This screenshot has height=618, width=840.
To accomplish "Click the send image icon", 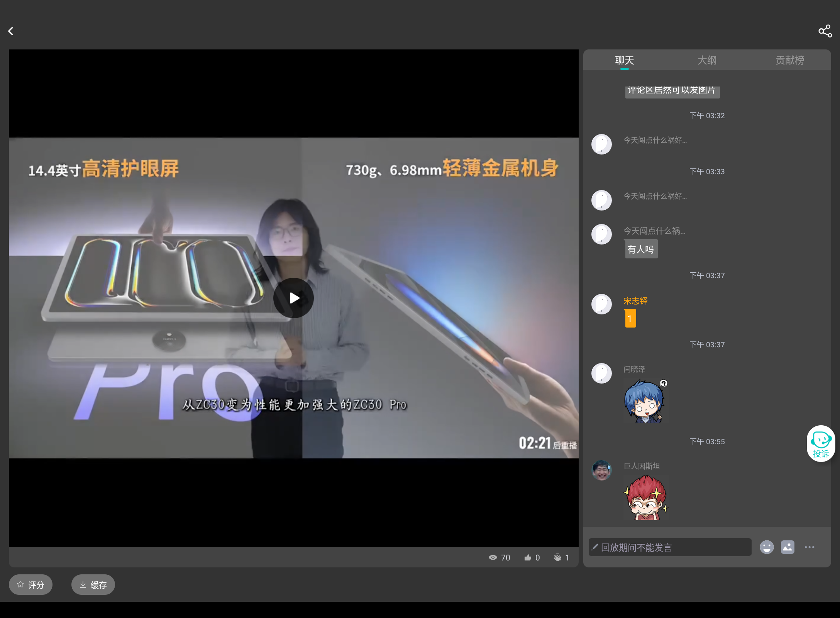I will point(787,547).
